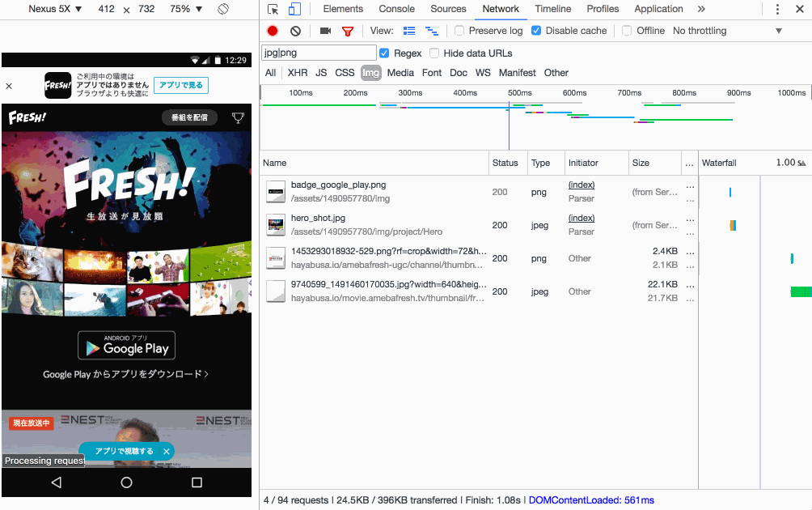The image size is (812, 510).
Task: Switch to the Console tab
Action: click(396, 9)
